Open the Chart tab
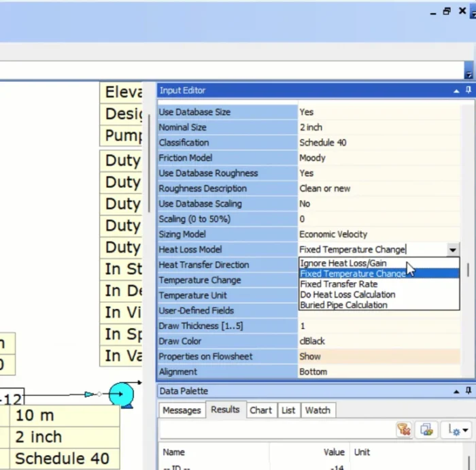The width and height of the screenshot is (476, 470). coord(260,410)
